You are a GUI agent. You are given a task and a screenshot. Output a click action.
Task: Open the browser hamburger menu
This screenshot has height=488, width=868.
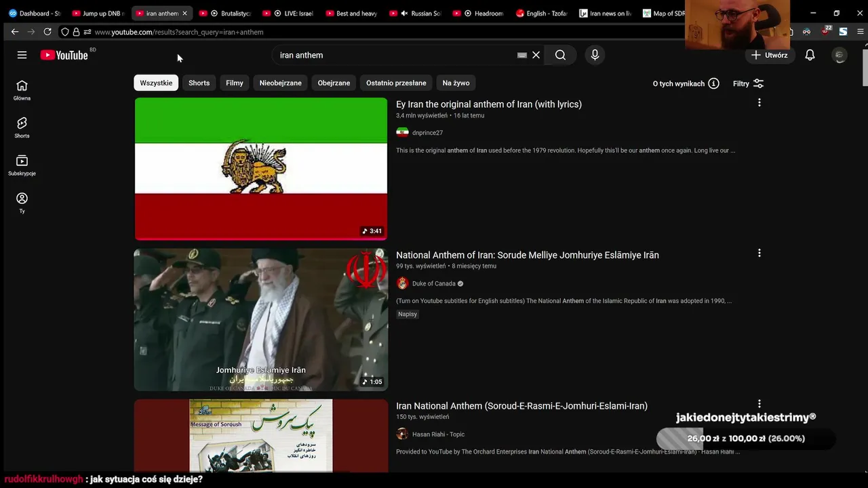(x=861, y=31)
